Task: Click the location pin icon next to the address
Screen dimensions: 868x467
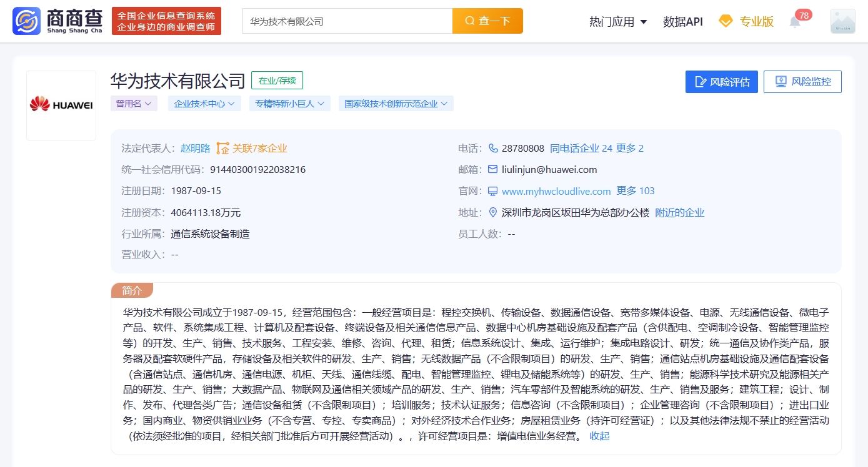Action: [494, 212]
